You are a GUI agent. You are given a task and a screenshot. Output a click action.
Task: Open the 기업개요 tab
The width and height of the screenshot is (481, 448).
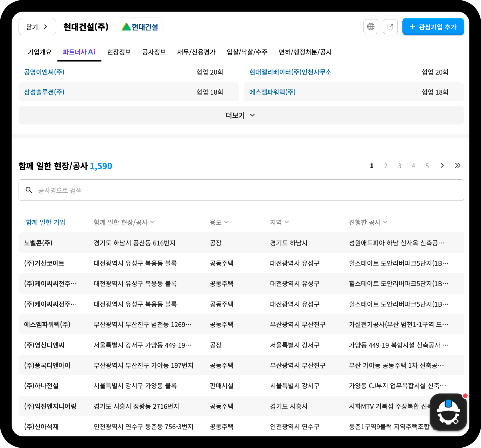pyautogui.click(x=39, y=52)
